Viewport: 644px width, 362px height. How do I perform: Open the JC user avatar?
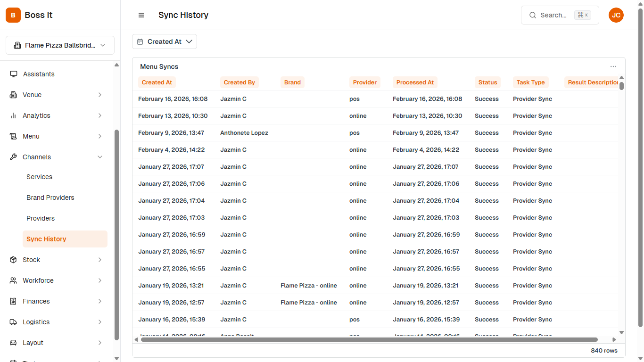pos(616,15)
